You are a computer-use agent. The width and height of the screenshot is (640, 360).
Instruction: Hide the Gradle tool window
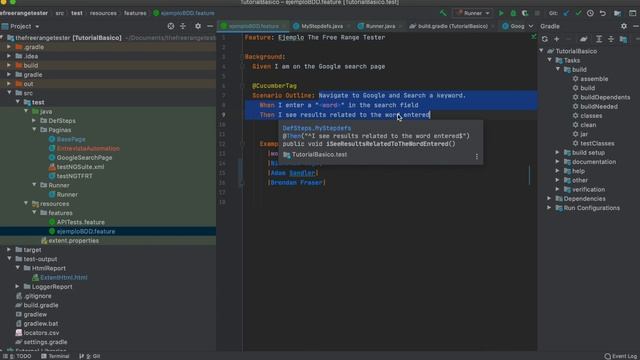pyautogui.click(x=636, y=26)
